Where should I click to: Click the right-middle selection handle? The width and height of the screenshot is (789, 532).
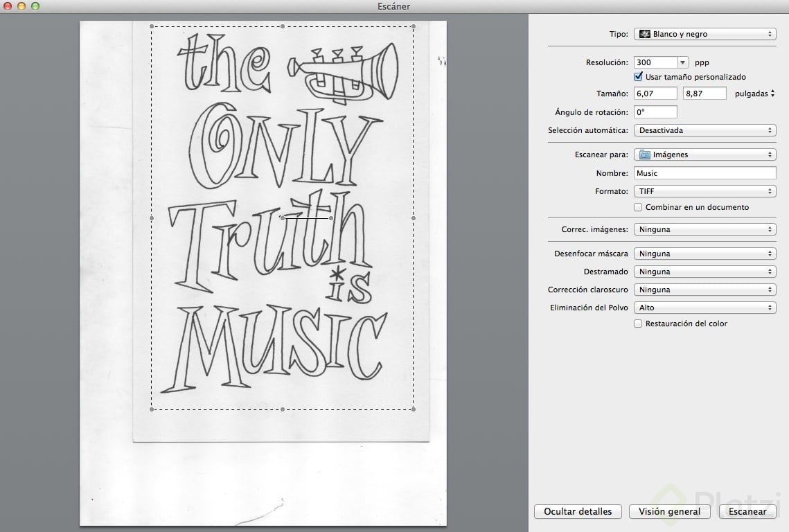coord(414,218)
